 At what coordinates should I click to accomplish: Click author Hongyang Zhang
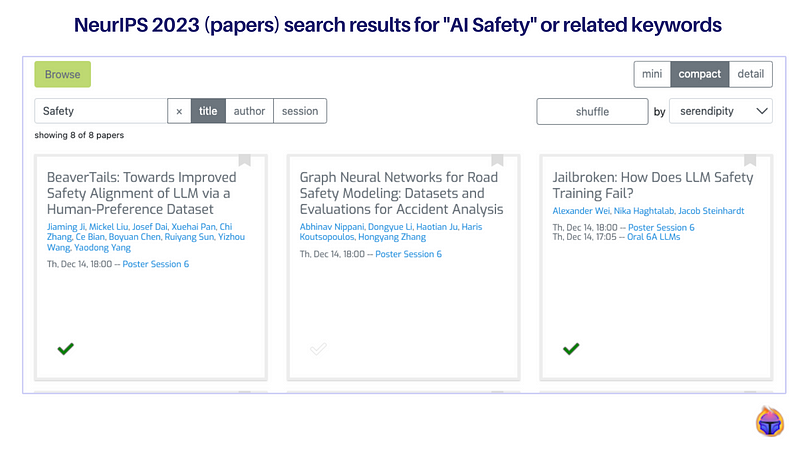(392, 237)
